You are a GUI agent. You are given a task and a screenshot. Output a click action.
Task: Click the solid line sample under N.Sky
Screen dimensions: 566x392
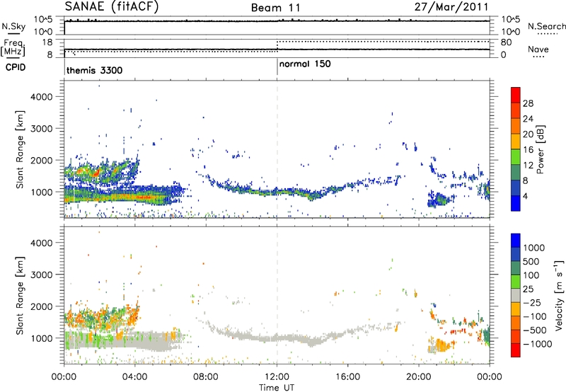(13, 33)
